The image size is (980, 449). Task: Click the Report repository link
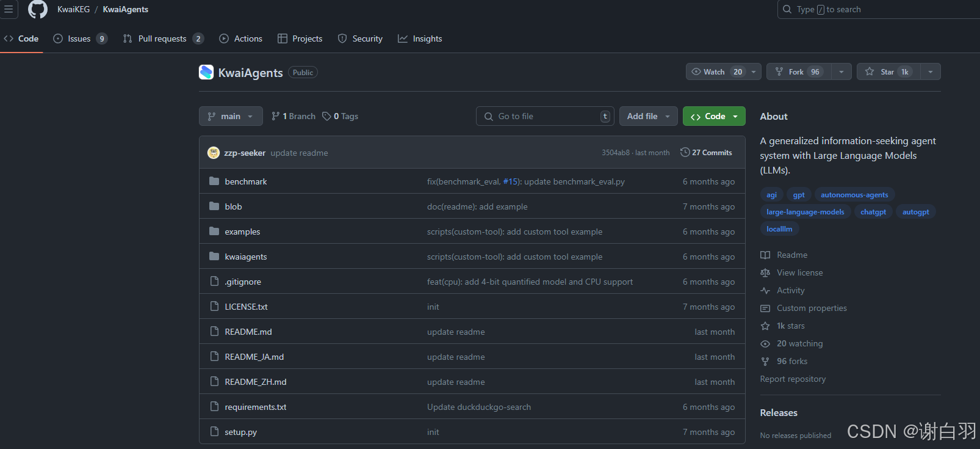[x=793, y=379]
